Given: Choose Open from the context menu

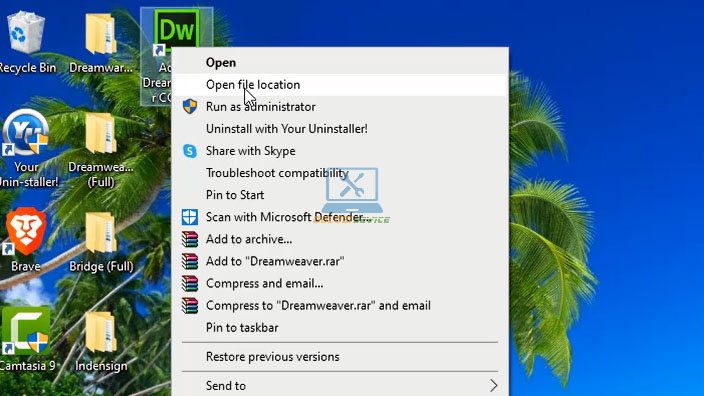Looking at the screenshot, I should [340, 62].
